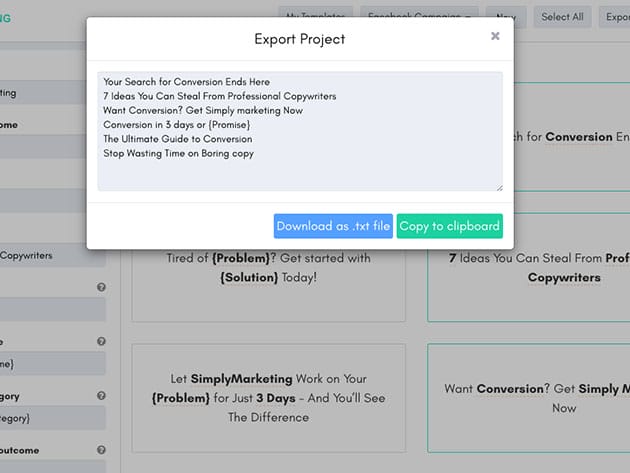This screenshot has width=630, height=473.
Task: Click the New button in top bar
Action: click(505, 16)
